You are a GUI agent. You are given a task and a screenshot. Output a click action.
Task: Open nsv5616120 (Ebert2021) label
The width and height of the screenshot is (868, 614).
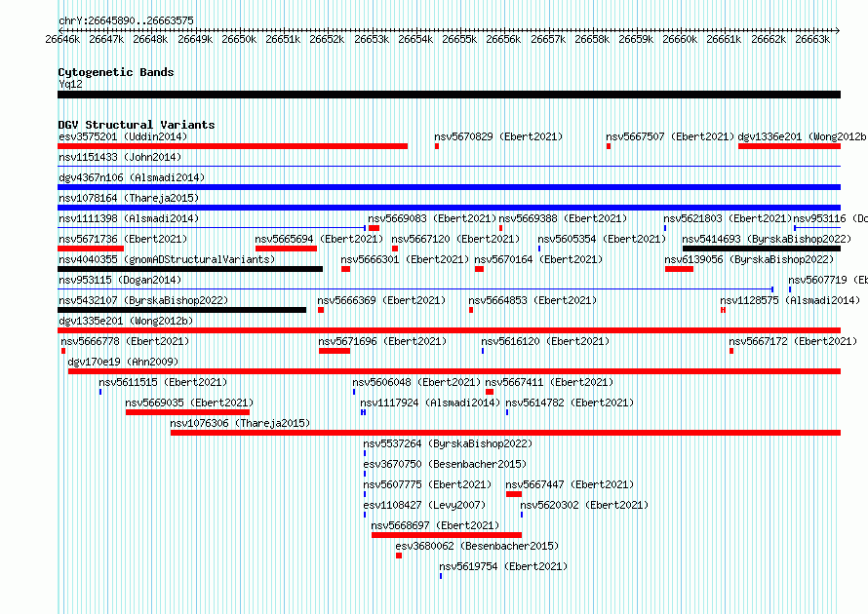pyautogui.click(x=545, y=341)
